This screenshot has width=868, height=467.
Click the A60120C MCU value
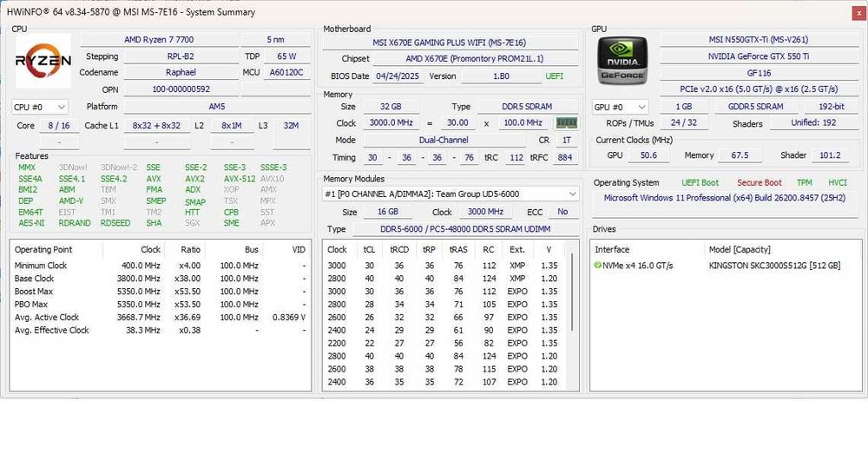286,72
